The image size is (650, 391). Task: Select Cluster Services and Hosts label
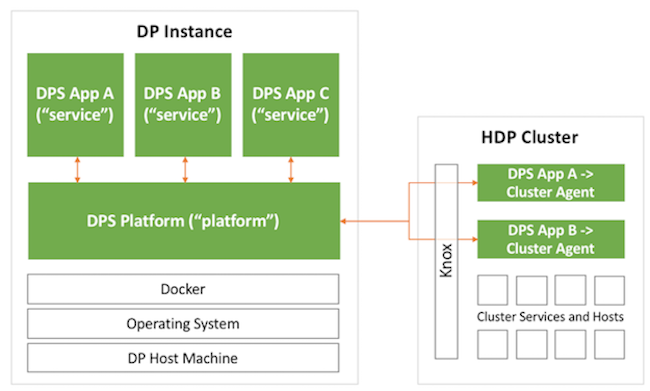pyautogui.click(x=550, y=317)
